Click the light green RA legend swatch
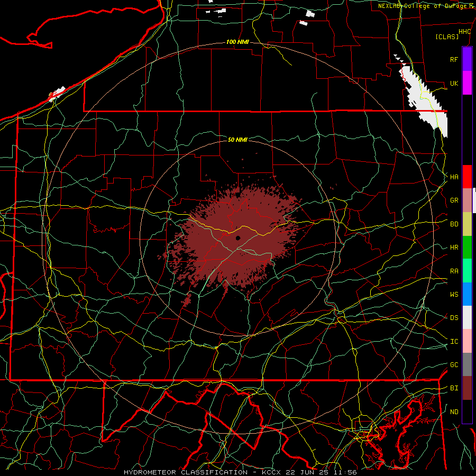The image size is (476, 476). pyautogui.click(x=467, y=271)
